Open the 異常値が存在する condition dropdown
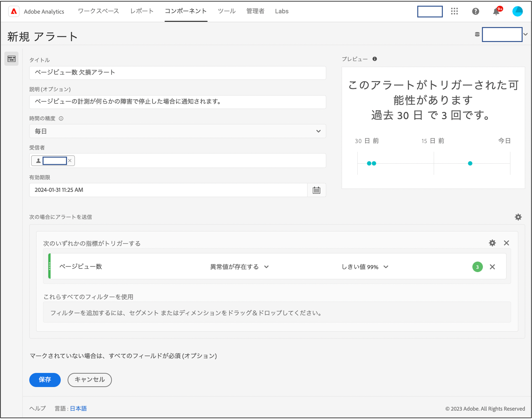The height and width of the screenshot is (419, 532). point(239,267)
